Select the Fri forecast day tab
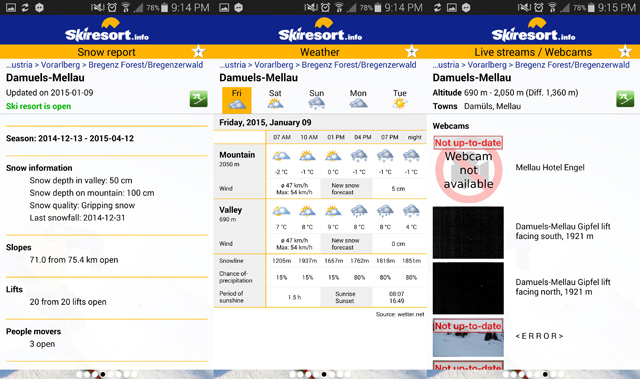Screen dimensions: 640x379 [x=237, y=100]
